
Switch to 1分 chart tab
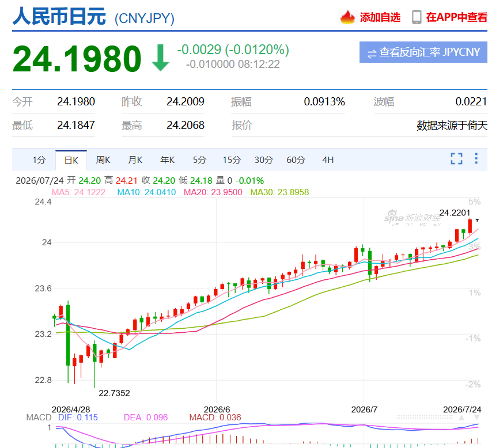[x=39, y=160]
